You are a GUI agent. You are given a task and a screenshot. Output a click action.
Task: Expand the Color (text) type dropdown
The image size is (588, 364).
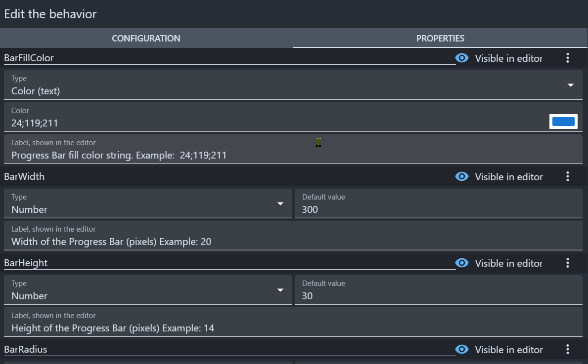(x=570, y=85)
